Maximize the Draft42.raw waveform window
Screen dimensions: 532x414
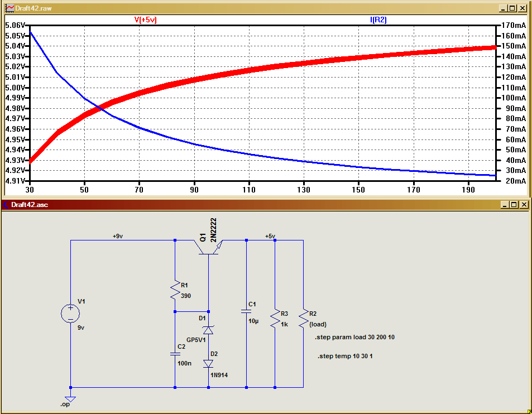click(x=512, y=8)
